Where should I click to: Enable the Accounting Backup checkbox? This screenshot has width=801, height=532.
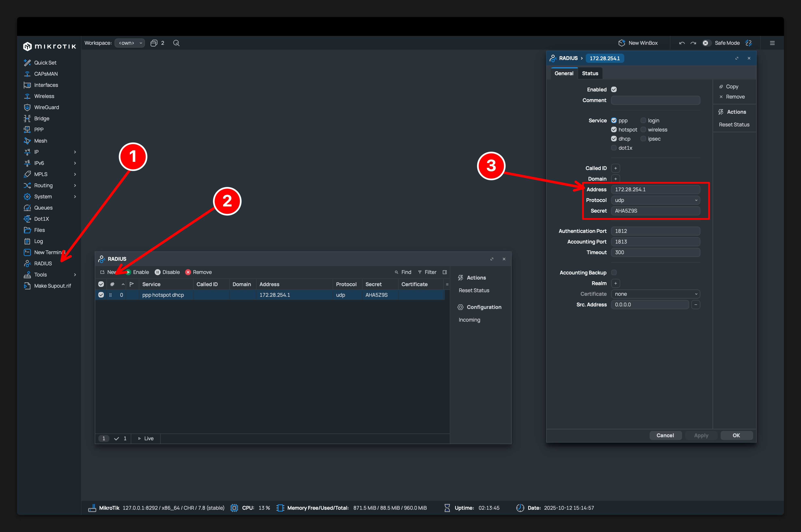pyautogui.click(x=614, y=272)
